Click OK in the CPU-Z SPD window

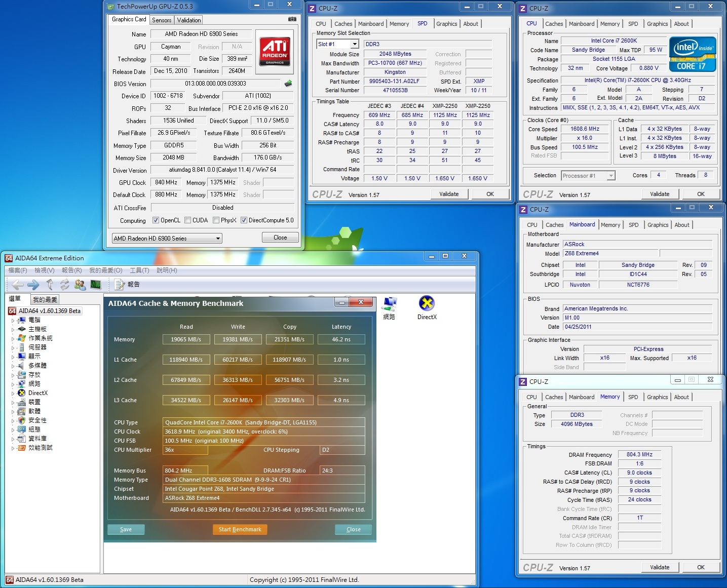tap(490, 194)
